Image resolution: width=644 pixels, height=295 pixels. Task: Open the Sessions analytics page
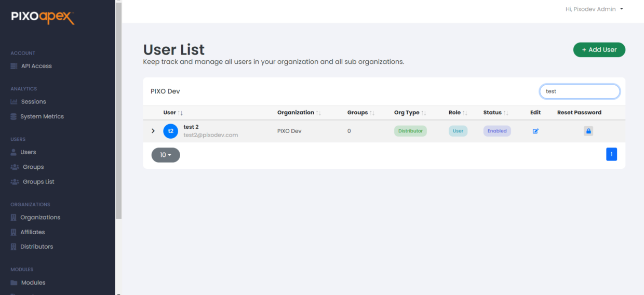tap(29, 102)
